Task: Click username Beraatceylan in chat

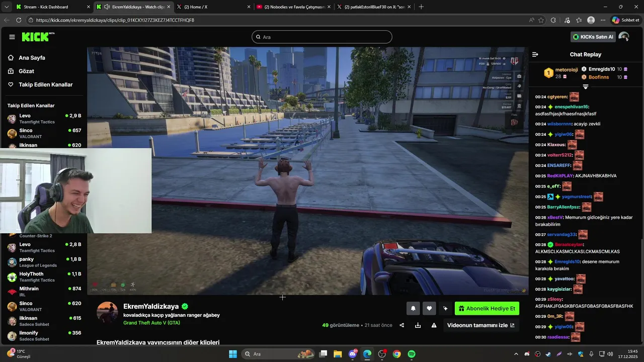Action: pyautogui.click(x=569, y=244)
